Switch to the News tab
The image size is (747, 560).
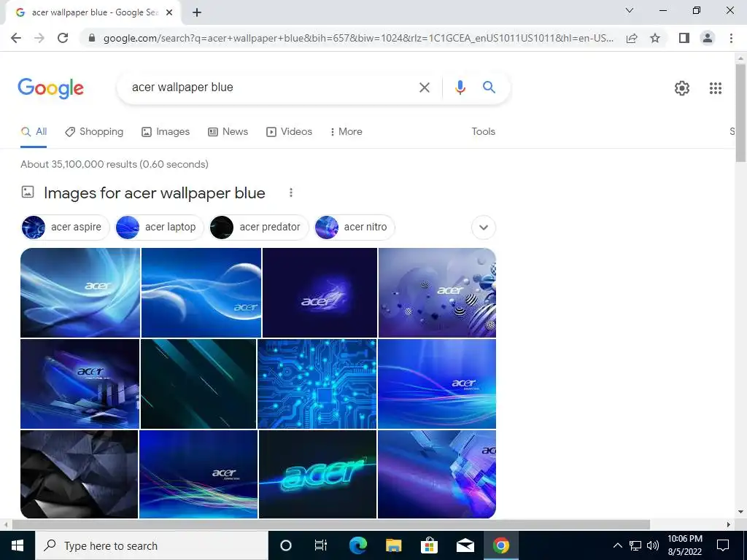(228, 132)
